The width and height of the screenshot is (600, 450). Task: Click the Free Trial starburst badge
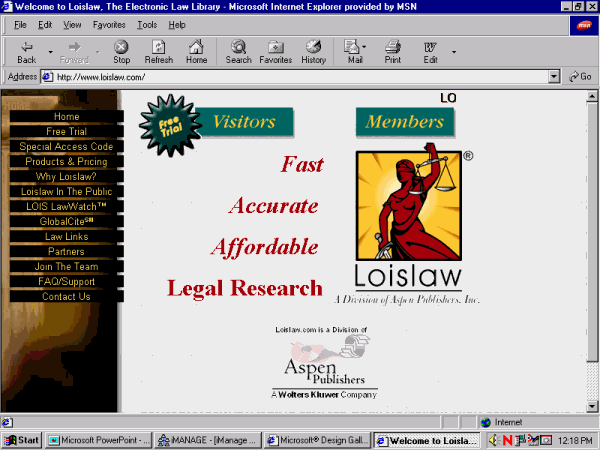coord(163,124)
